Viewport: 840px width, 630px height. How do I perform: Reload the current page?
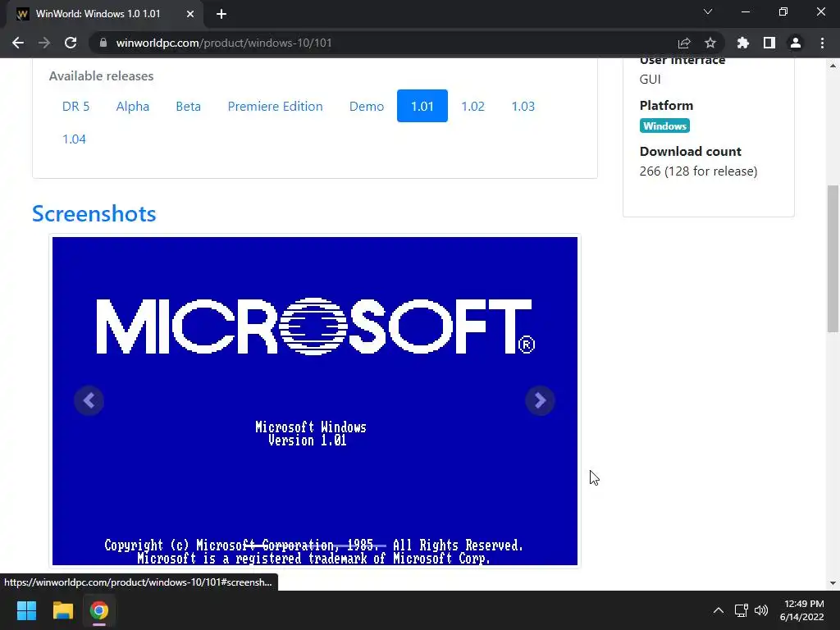(x=71, y=43)
